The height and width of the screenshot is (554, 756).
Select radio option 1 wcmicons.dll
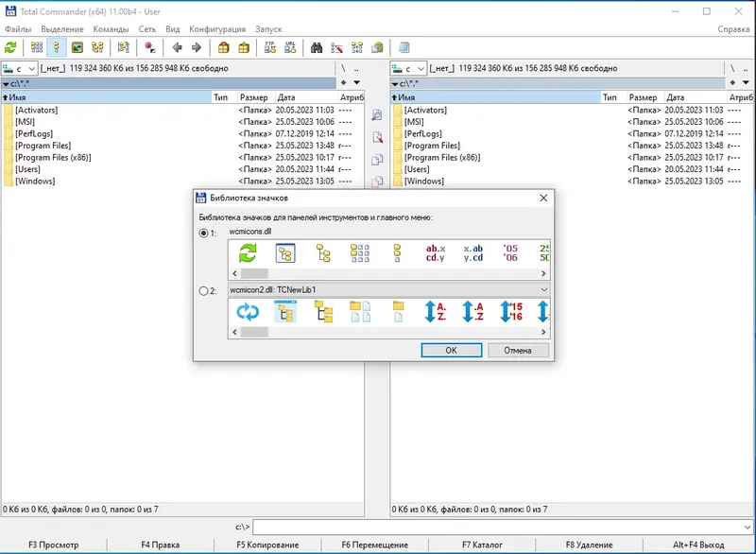tap(203, 233)
